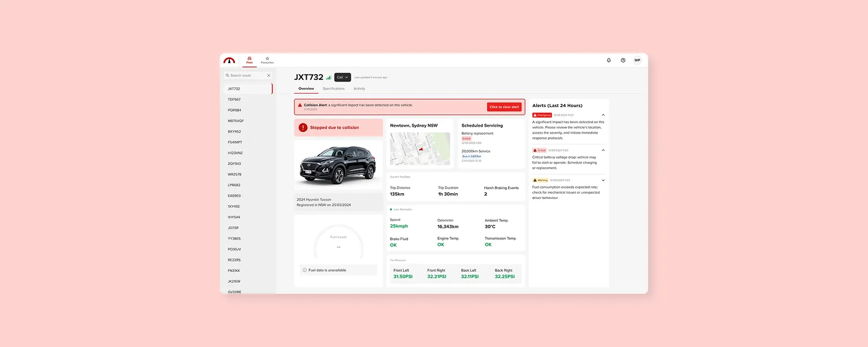
Task: Clear the search asset field with X
Action: [x=269, y=75]
